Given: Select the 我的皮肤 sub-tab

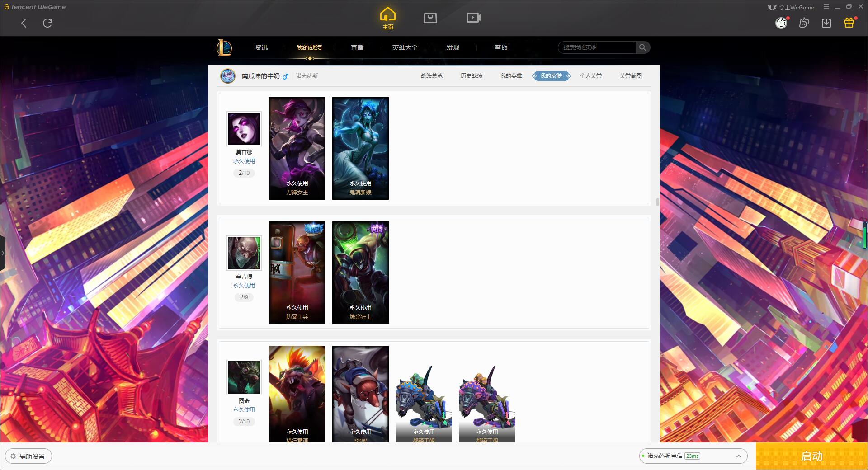Looking at the screenshot, I should (551, 76).
